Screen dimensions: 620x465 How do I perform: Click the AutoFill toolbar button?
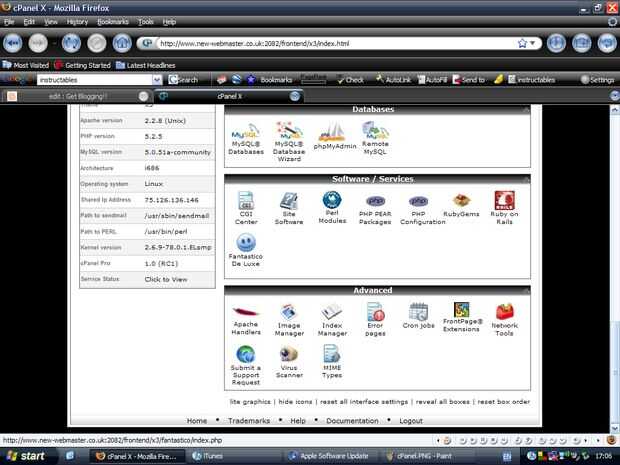(433, 80)
